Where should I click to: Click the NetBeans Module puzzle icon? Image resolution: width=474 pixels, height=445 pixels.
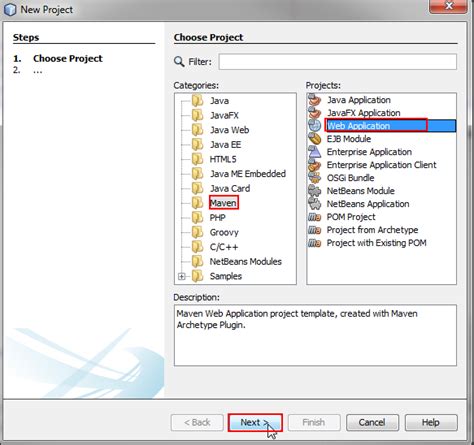coord(314,191)
